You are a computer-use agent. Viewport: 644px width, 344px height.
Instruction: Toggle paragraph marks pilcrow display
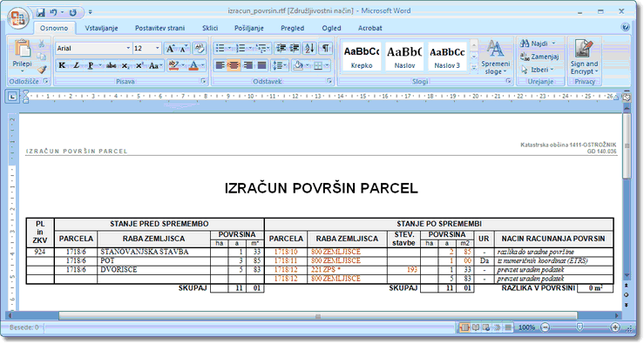click(325, 49)
